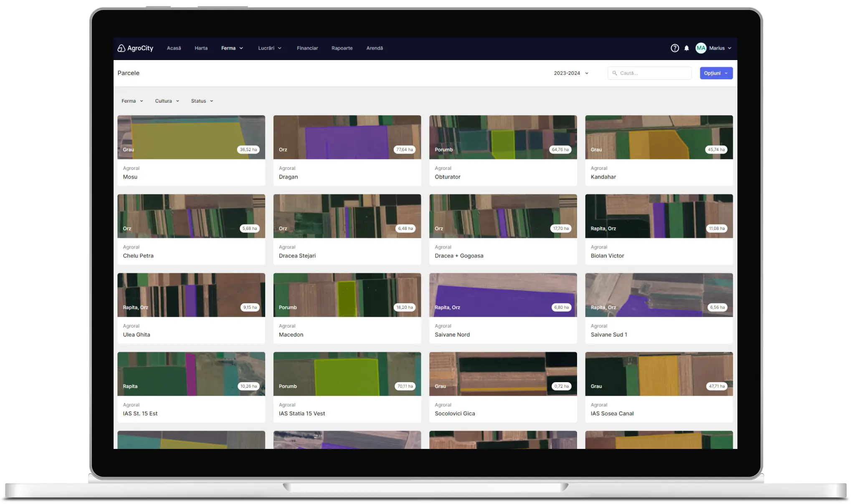This screenshot has height=504, width=851.
Task: Open the notifications bell
Action: pyautogui.click(x=686, y=48)
